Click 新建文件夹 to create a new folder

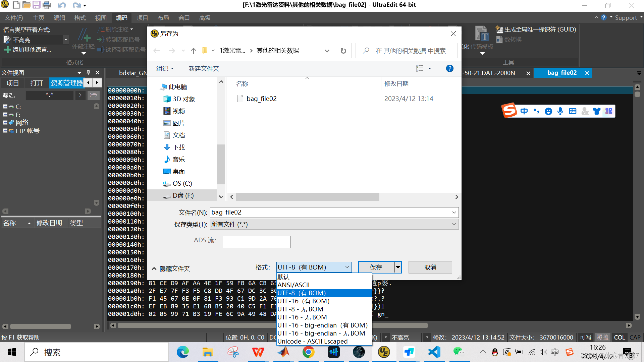click(204, 68)
